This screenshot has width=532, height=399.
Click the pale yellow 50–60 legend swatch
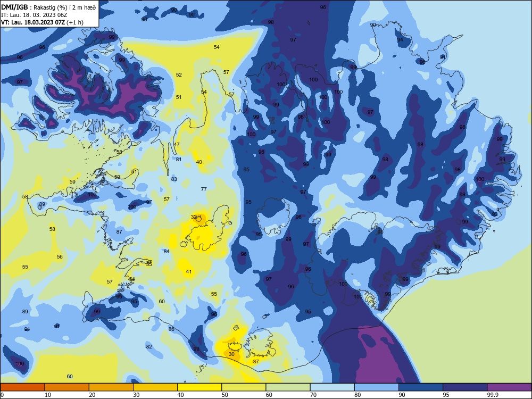(x=244, y=387)
